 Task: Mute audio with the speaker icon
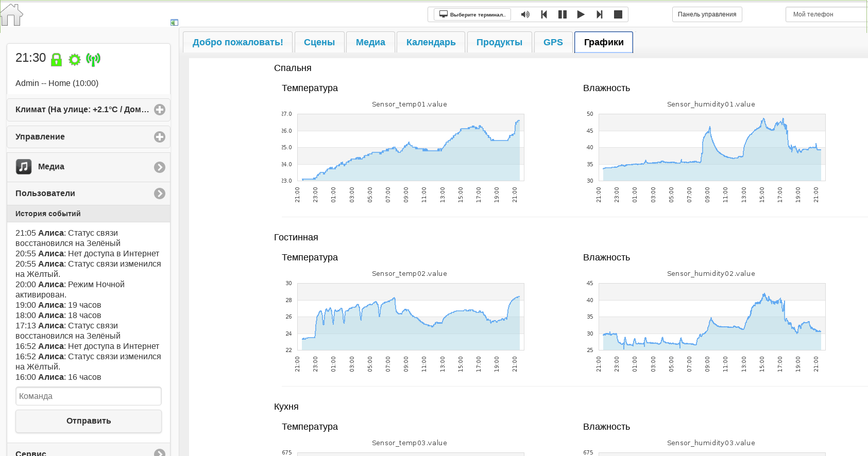[x=525, y=14]
